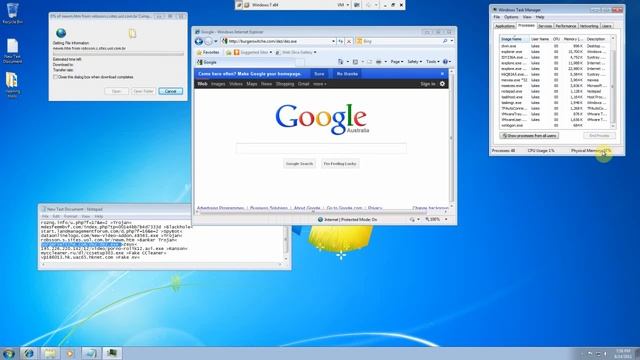Click Notepad vertical scrollbar
The width and height of the screenshot is (640, 360).
tap(286, 241)
